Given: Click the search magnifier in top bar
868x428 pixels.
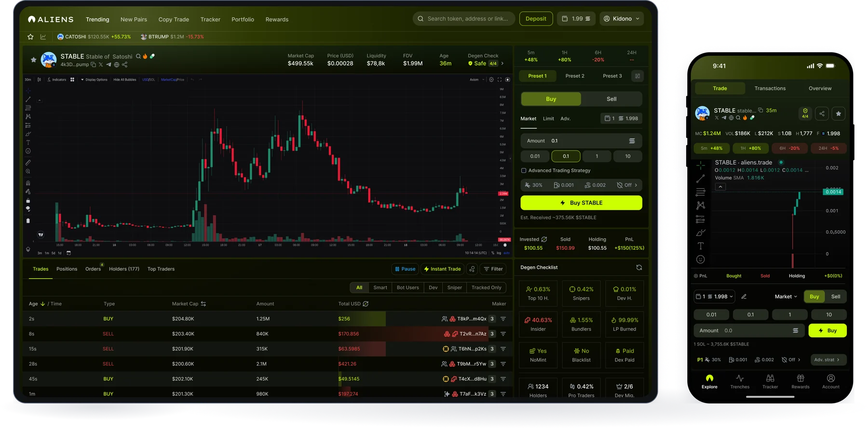Looking at the screenshot, I should click(420, 19).
